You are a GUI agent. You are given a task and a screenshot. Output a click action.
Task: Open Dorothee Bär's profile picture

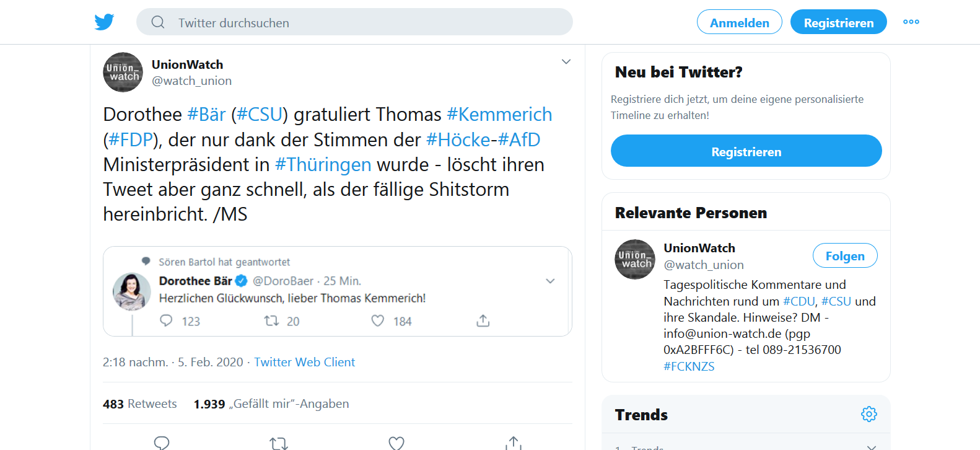coord(132,291)
